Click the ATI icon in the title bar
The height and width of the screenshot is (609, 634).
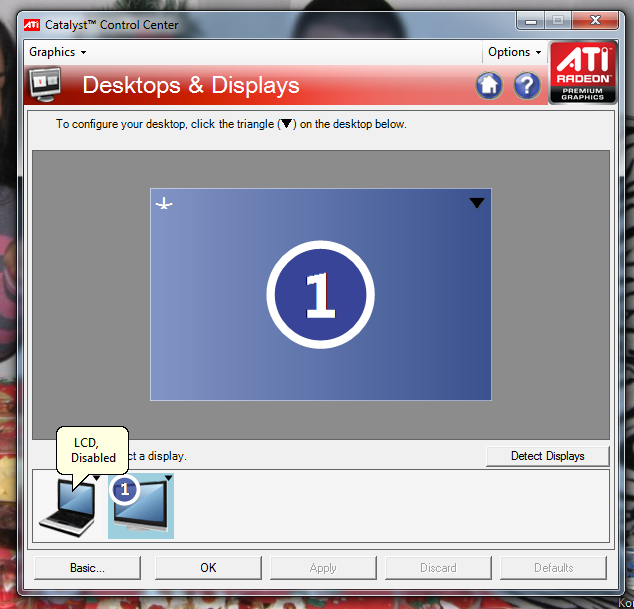[34, 23]
